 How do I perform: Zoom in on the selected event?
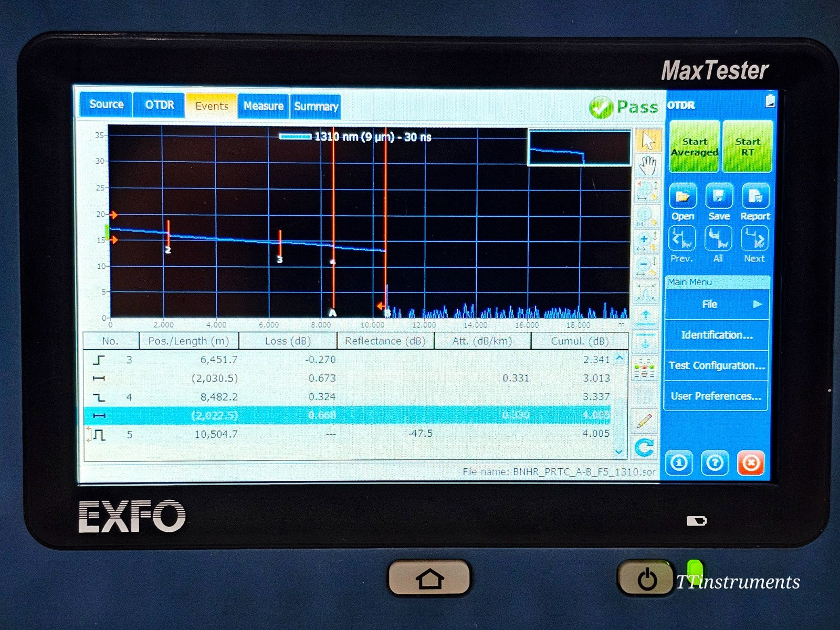pos(646,292)
